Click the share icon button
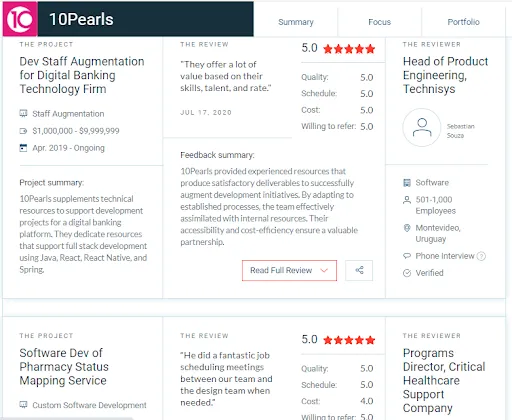This screenshot has height=420, width=512. pos(359,270)
